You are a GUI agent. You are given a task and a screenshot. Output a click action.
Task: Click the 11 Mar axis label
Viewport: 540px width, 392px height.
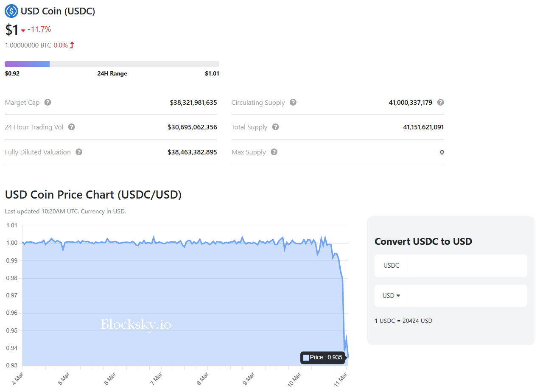[x=341, y=379]
